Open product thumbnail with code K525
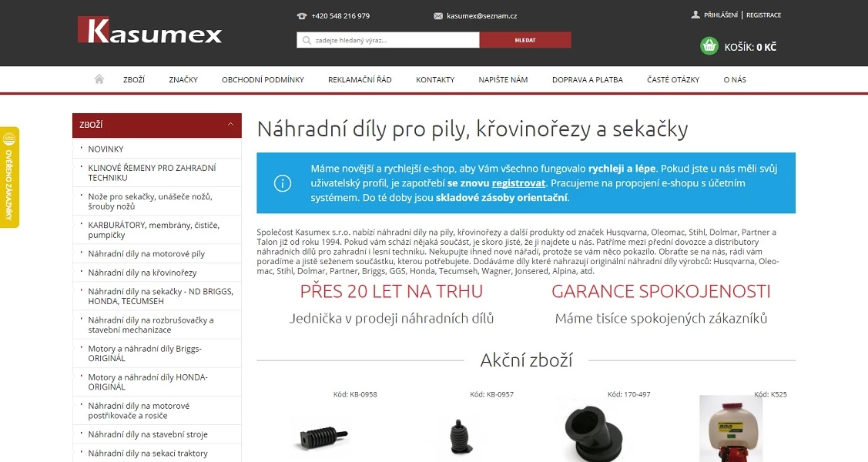The image size is (868, 462). (x=731, y=429)
